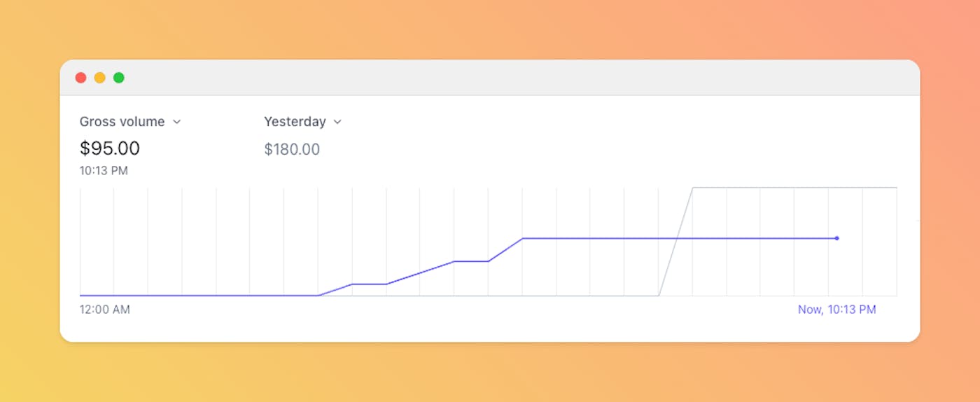Click the purple line's first small step
The height and width of the screenshot is (402, 980).
click(369, 284)
